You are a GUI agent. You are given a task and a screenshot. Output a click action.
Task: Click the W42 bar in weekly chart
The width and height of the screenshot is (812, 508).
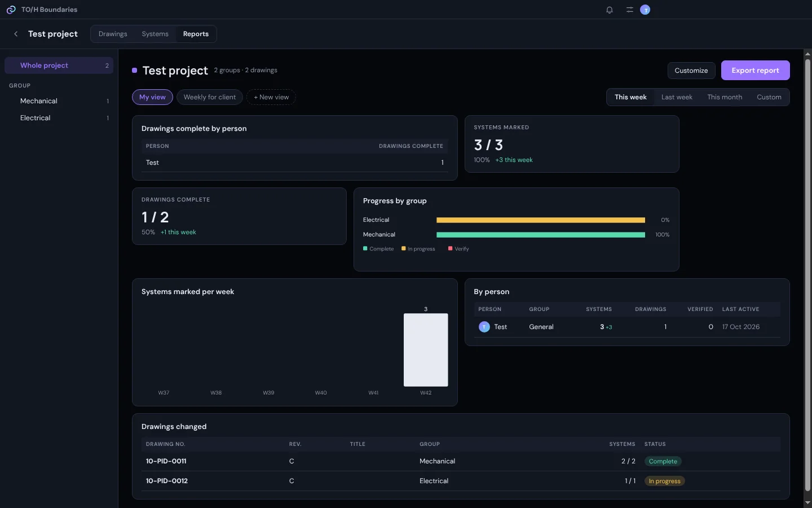426,350
